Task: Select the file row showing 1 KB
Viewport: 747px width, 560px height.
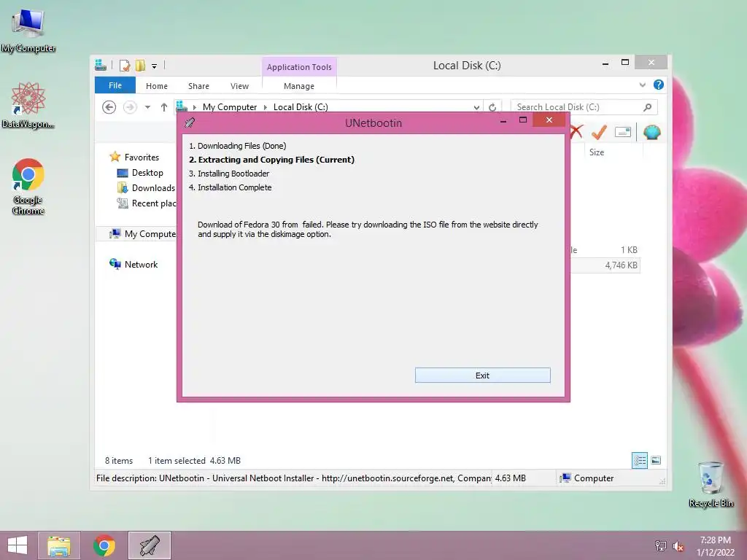Action: (x=605, y=250)
